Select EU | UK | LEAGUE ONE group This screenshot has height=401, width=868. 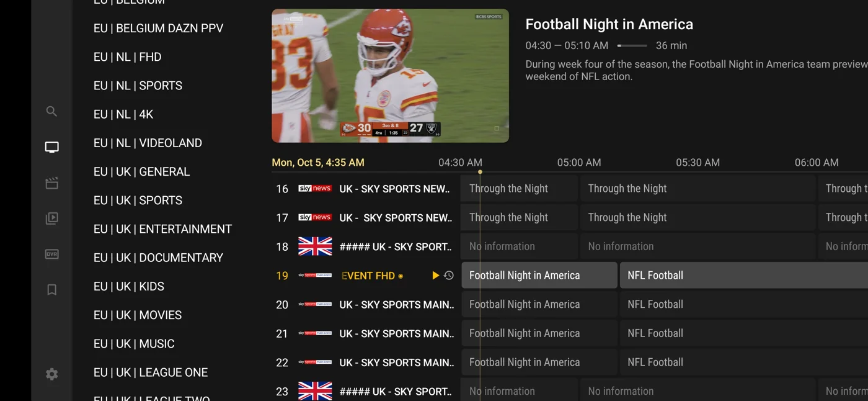click(x=151, y=372)
